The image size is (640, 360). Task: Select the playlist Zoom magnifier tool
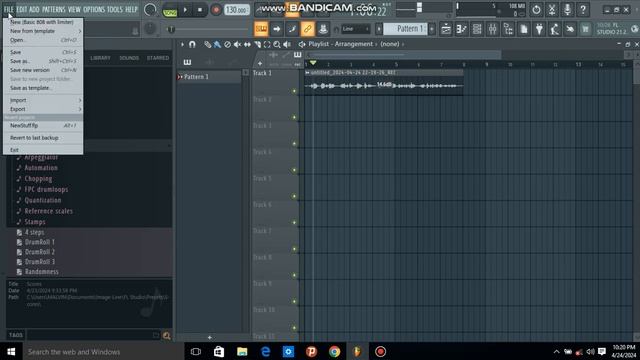277,44
